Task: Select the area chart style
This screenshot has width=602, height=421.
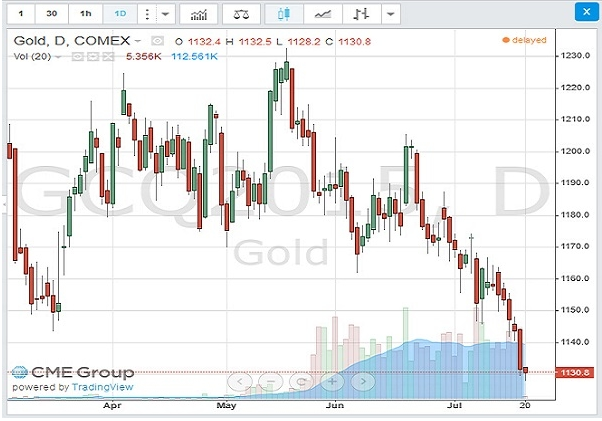Action: [x=323, y=14]
